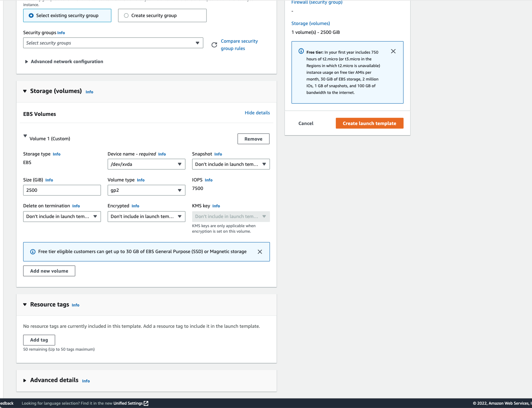Collapse Volume 1 (Custom) details
Screen dimensions: 532x408
[x=25, y=136]
